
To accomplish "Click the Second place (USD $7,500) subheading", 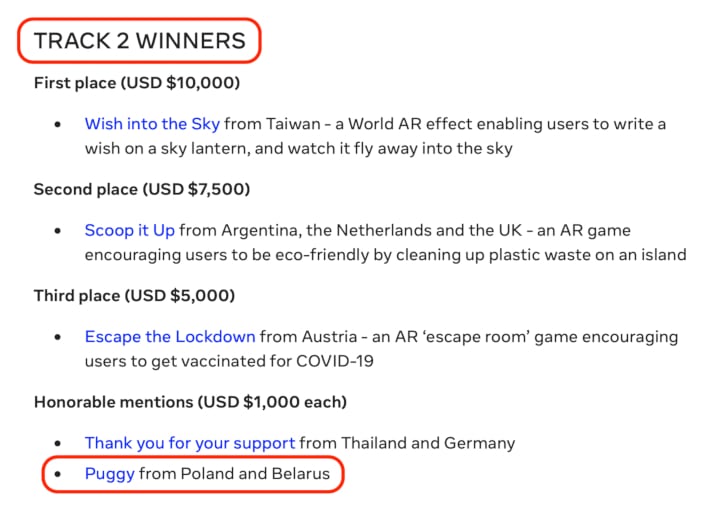I will (x=141, y=188).
